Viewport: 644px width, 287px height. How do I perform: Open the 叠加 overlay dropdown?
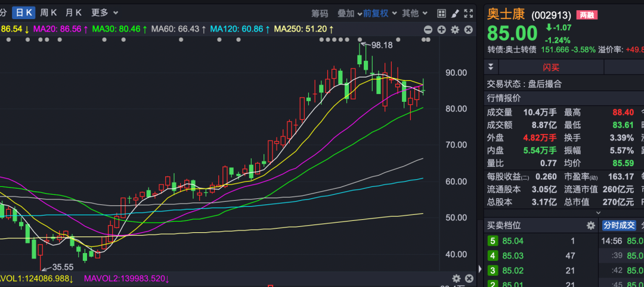click(349, 14)
